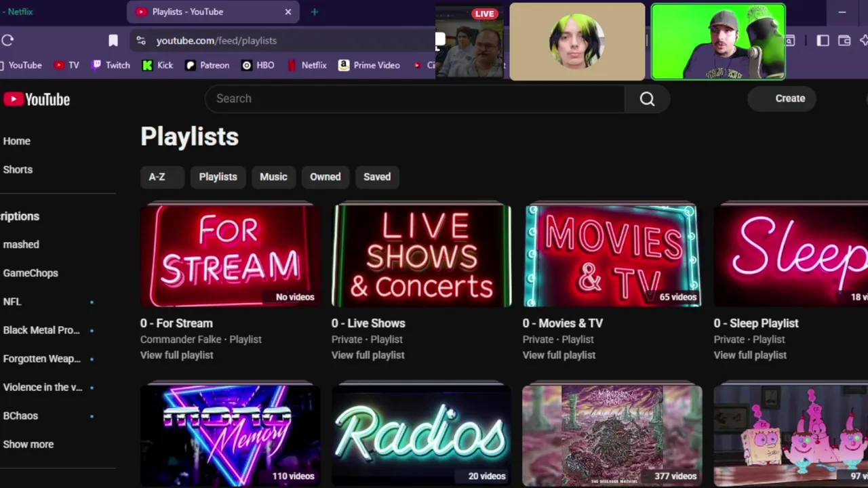The width and height of the screenshot is (868, 488).
Task: Open the Sleep neon thumbnail
Action: 791,256
